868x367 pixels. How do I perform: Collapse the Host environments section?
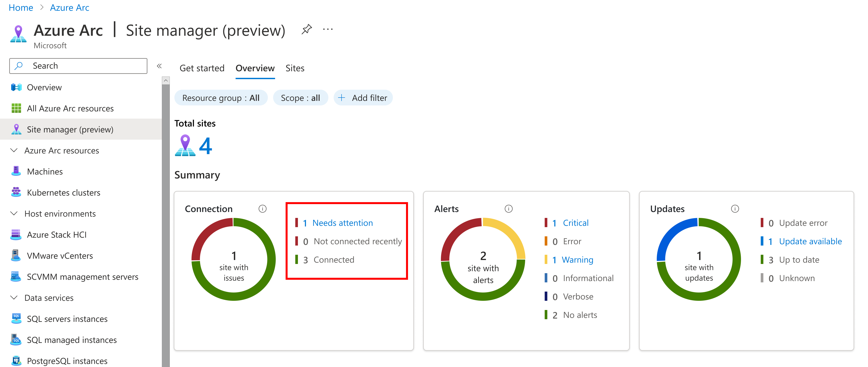pyautogui.click(x=14, y=214)
